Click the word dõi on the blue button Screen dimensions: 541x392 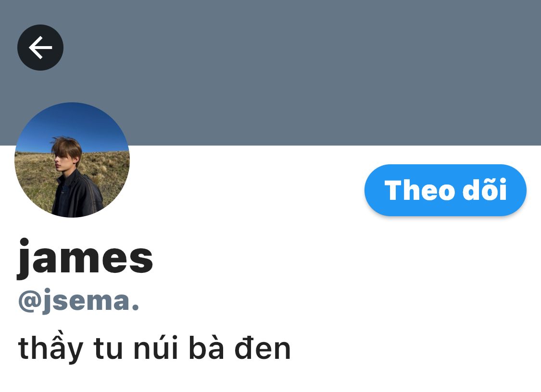(x=484, y=189)
